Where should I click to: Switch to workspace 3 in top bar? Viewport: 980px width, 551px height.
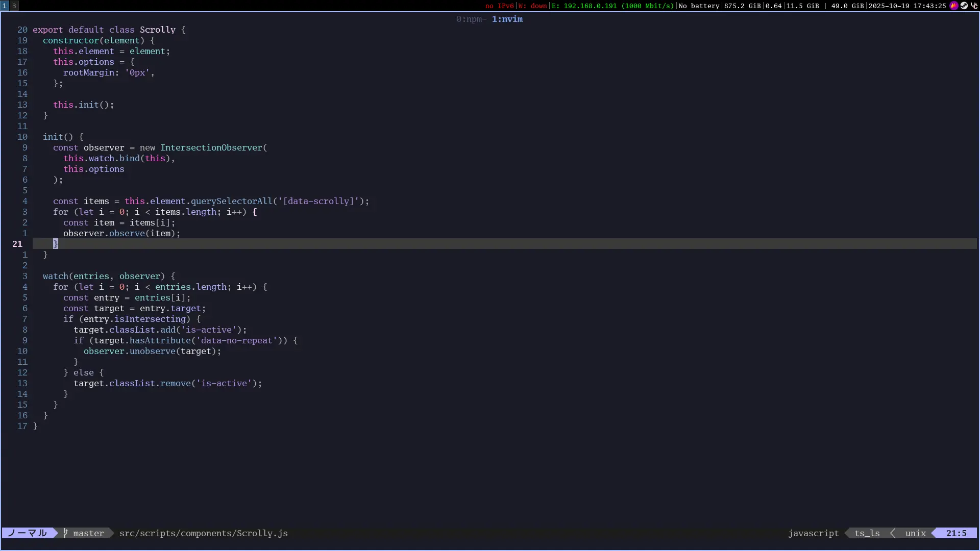(14, 6)
